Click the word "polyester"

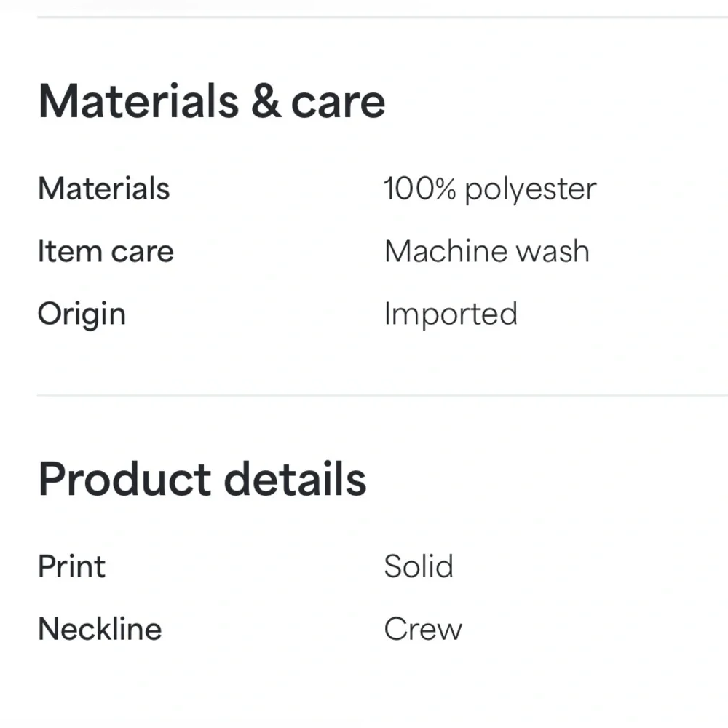point(531,189)
